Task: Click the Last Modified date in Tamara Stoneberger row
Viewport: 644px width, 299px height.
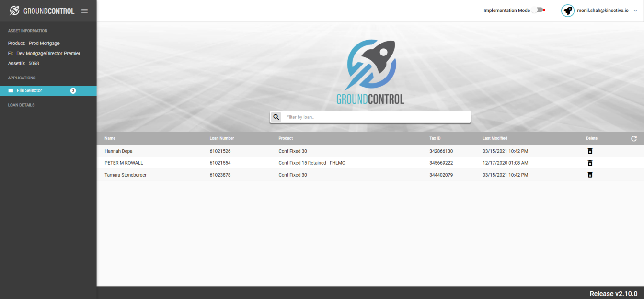Action: pyautogui.click(x=506, y=175)
